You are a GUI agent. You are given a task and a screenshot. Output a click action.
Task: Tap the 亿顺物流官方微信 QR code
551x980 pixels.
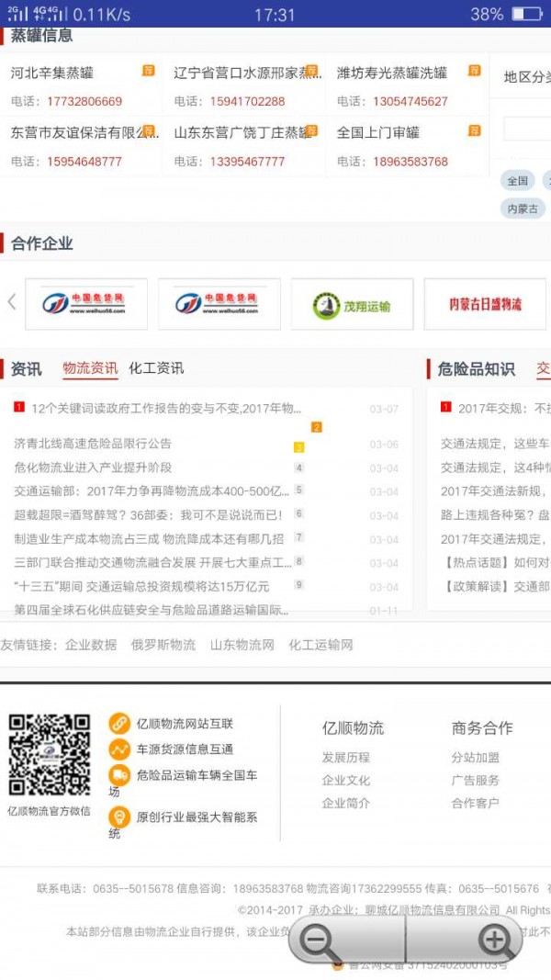tap(50, 756)
